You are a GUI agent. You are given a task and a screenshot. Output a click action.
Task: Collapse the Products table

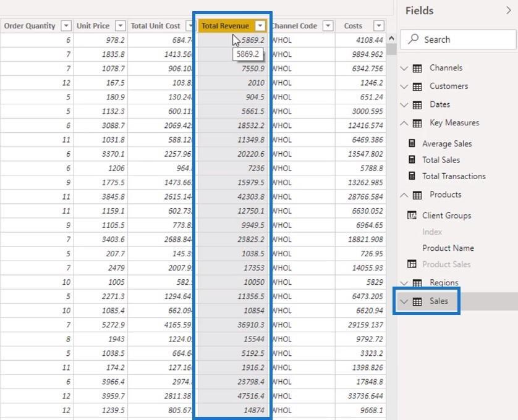[x=404, y=195]
